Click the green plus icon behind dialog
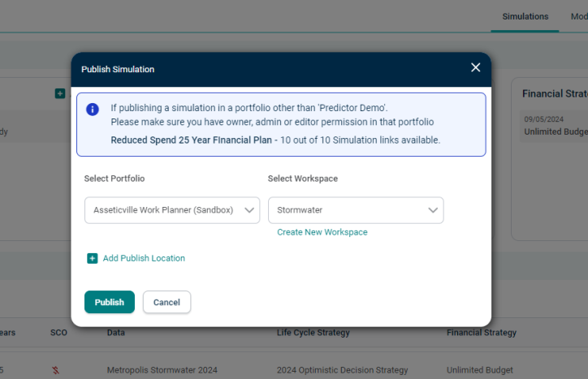Image resolution: width=588 pixels, height=379 pixels. (x=60, y=93)
